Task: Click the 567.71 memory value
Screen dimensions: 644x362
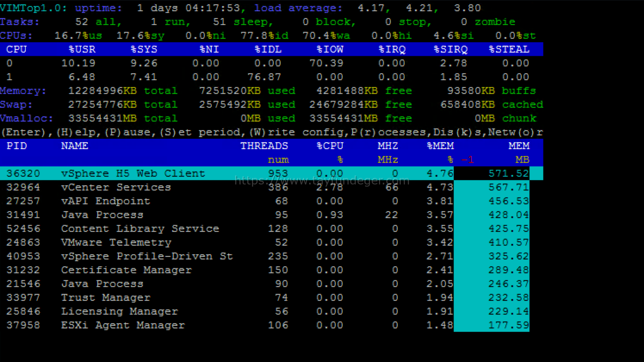Action: (508, 187)
